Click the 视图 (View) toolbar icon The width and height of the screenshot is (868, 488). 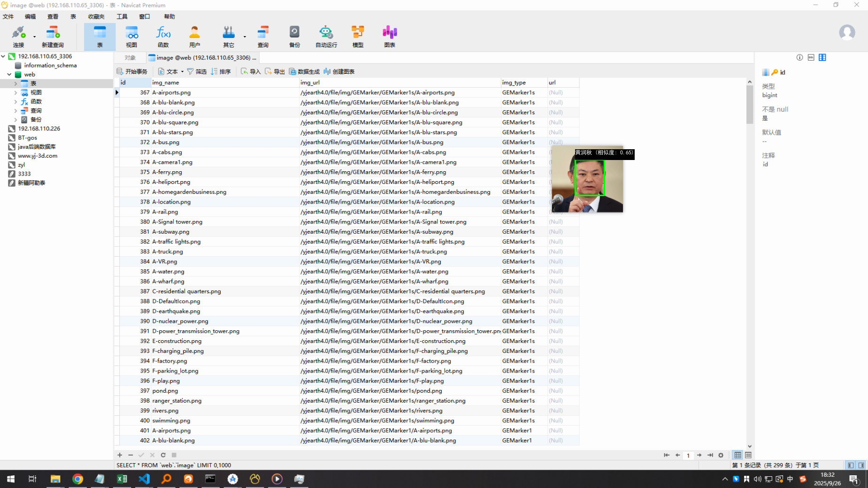[131, 37]
